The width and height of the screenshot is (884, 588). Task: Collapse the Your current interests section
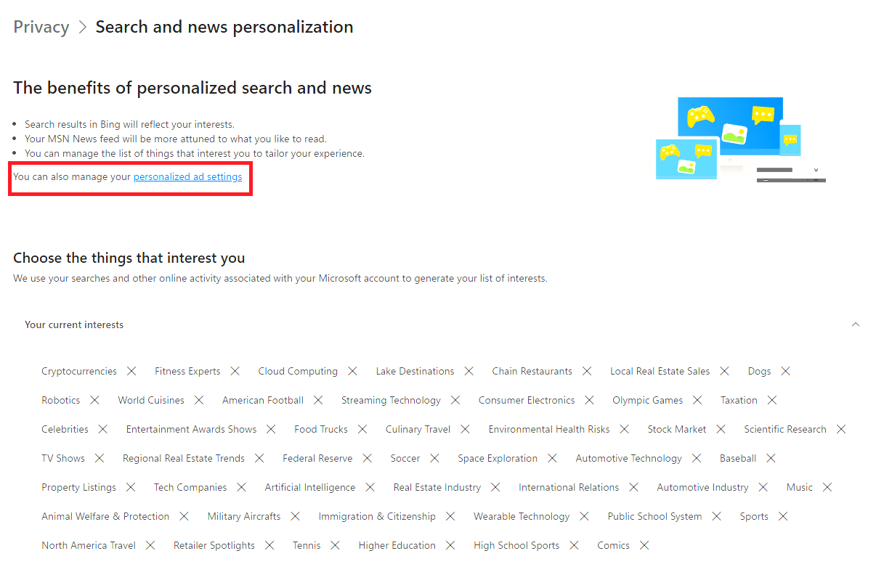[x=856, y=324]
